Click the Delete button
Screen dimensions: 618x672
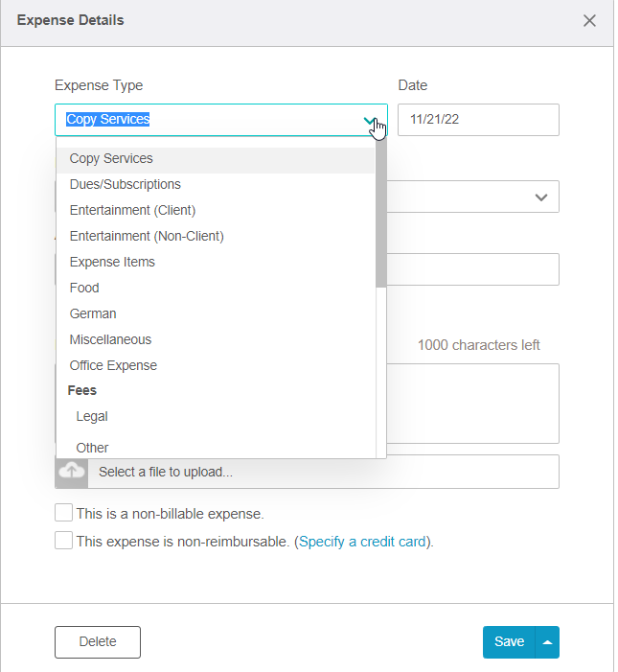coord(98,642)
